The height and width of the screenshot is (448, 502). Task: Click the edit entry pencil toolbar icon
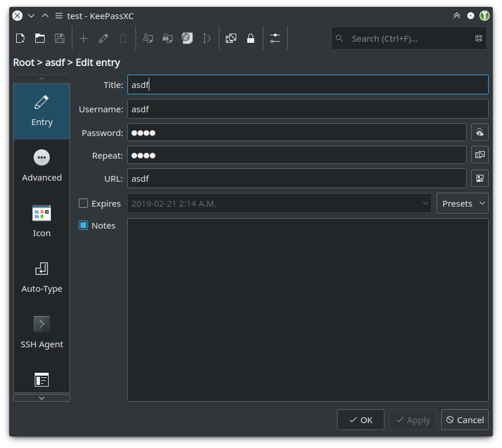coord(104,38)
